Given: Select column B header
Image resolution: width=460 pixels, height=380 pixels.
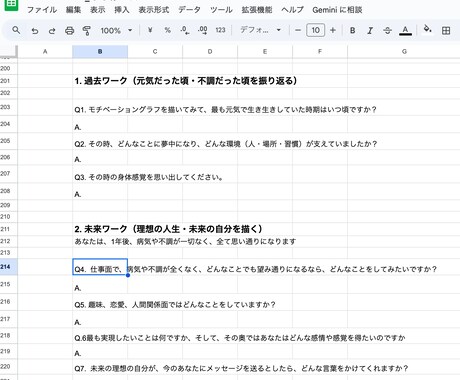Looking at the screenshot, I should coord(100,52).
